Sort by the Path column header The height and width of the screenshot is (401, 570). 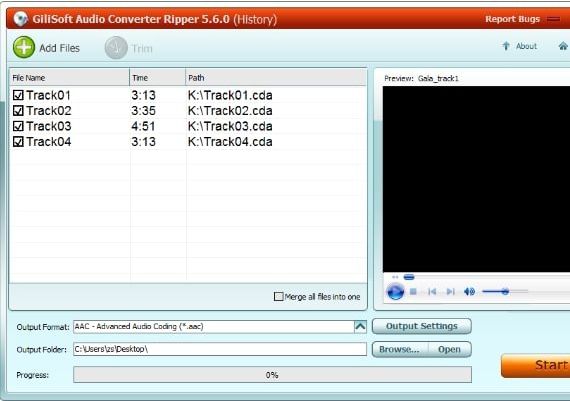pos(276,77)
